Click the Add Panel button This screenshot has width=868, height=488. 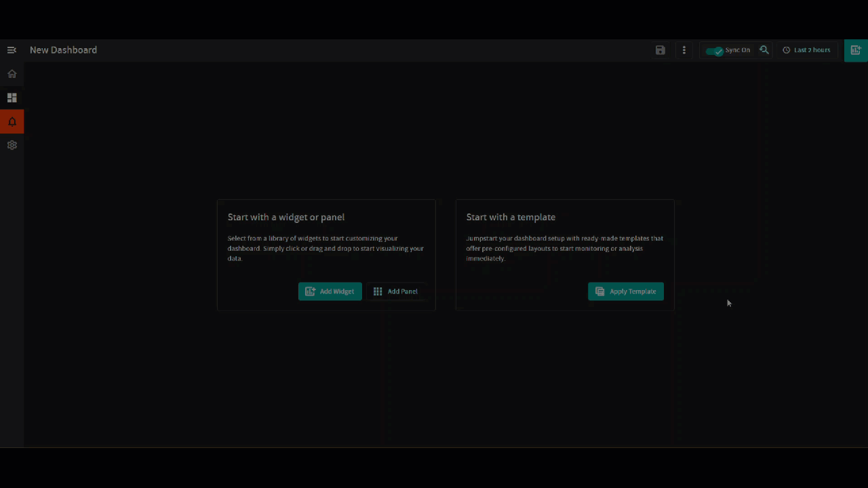click(x=396, y=291)
